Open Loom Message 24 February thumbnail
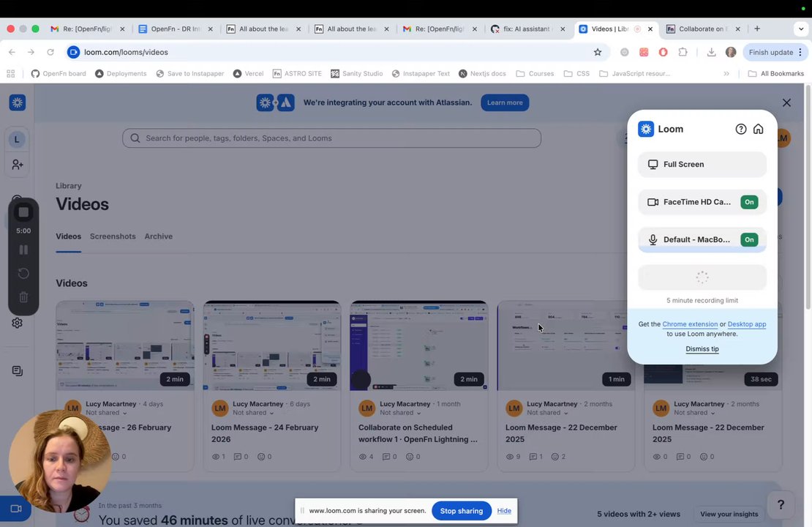Screen dimensions: 812x527 pyautogui.click(x=272, y=345)
